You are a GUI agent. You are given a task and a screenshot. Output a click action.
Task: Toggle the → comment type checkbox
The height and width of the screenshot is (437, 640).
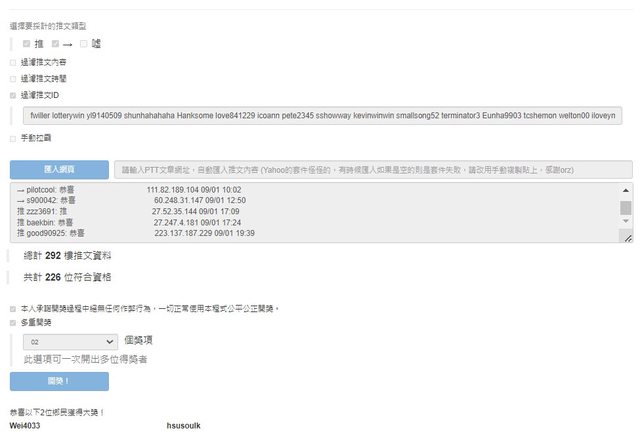(x=55, y=44)
